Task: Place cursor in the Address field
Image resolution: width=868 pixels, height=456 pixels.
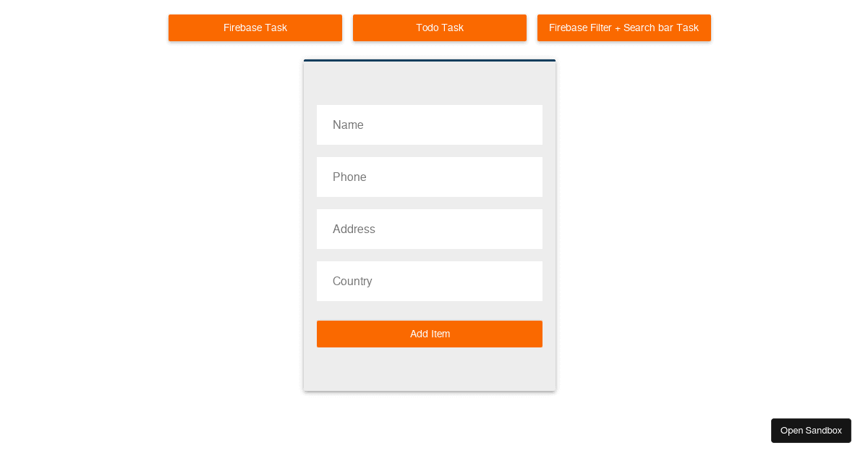Action: coord(430,229)
